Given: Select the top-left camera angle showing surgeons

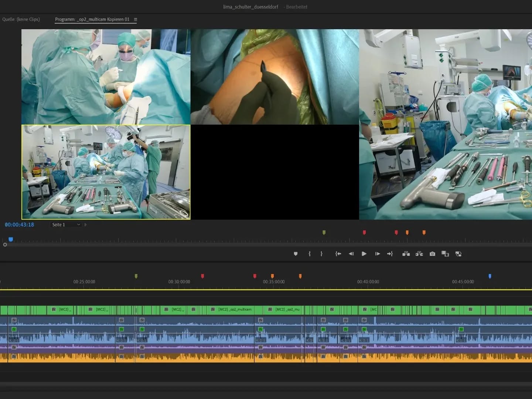Looking at the screenshot, I should pyautogui.click(x=106, y=77).
